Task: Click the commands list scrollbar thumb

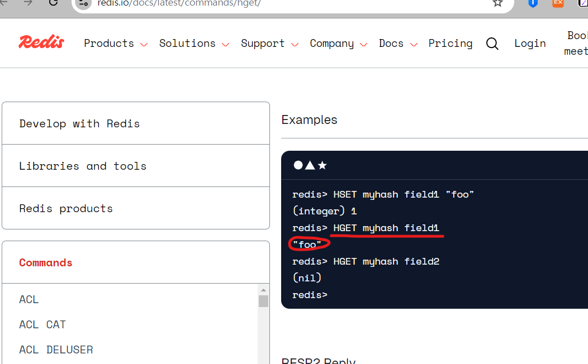Action: point(263,301)
